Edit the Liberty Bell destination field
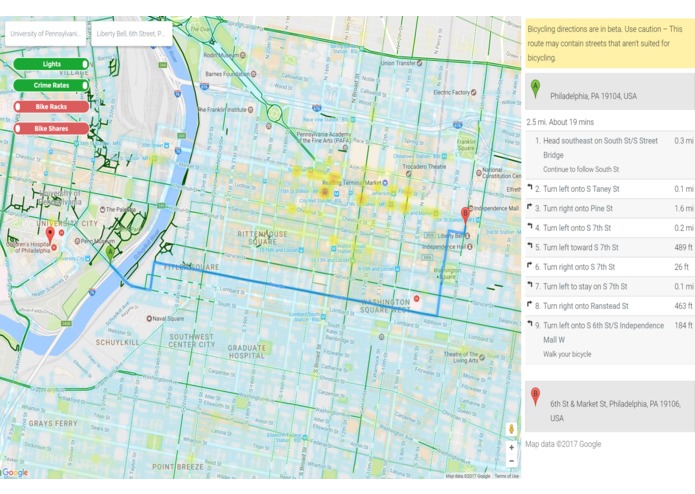 132,34
